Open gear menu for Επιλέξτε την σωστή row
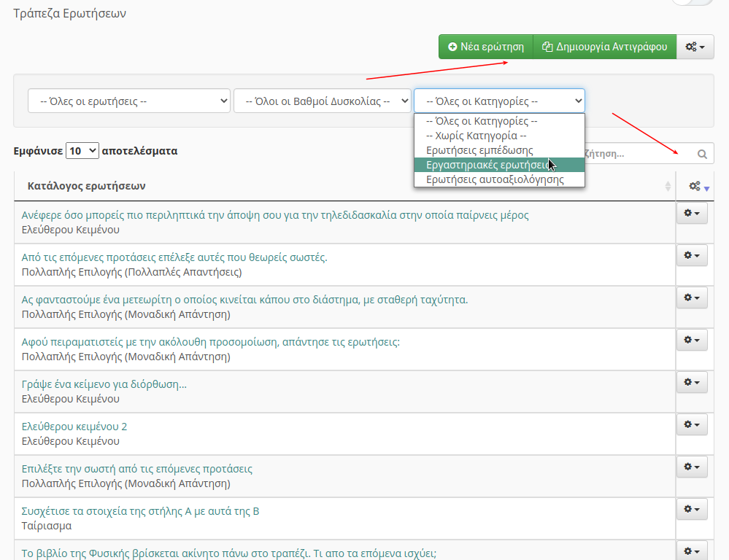This screenshot has height=560, width=729. click(692, 467)
